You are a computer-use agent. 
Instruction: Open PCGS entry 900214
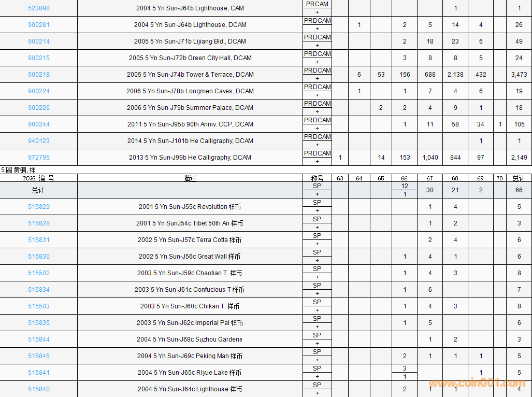pos(39,41)
